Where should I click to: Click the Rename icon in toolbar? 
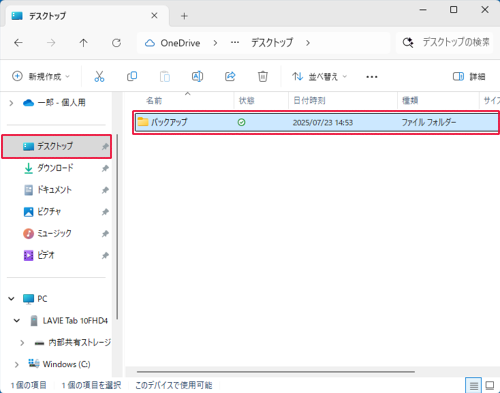coord(197,77)
